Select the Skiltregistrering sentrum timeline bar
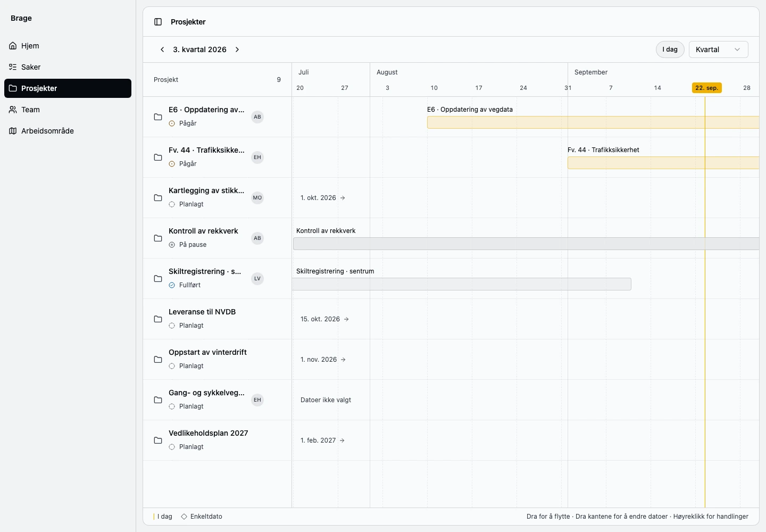The width and height of the screenshot is (766, 532). tap(462, 284)
